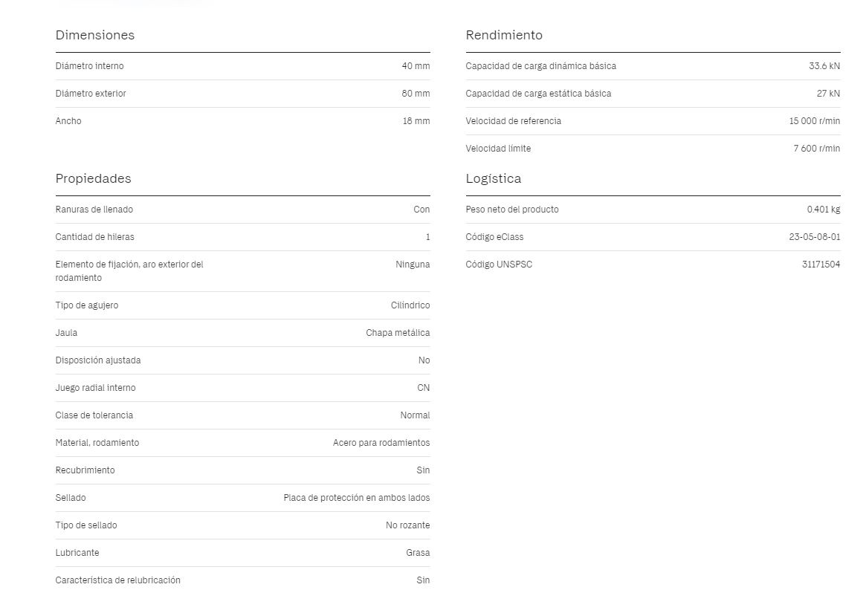866x616 pixels.
Task: Select the Chapa metálica jaula value
Action: pyautogui.click(x=398, y=333)
